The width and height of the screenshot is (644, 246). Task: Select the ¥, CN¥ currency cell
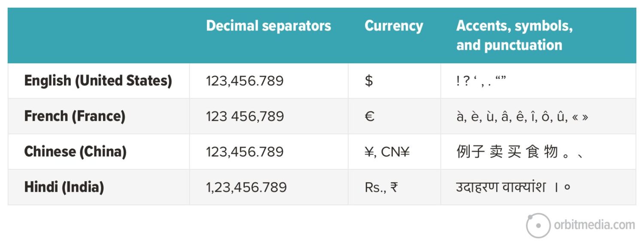tap(387, 152)
